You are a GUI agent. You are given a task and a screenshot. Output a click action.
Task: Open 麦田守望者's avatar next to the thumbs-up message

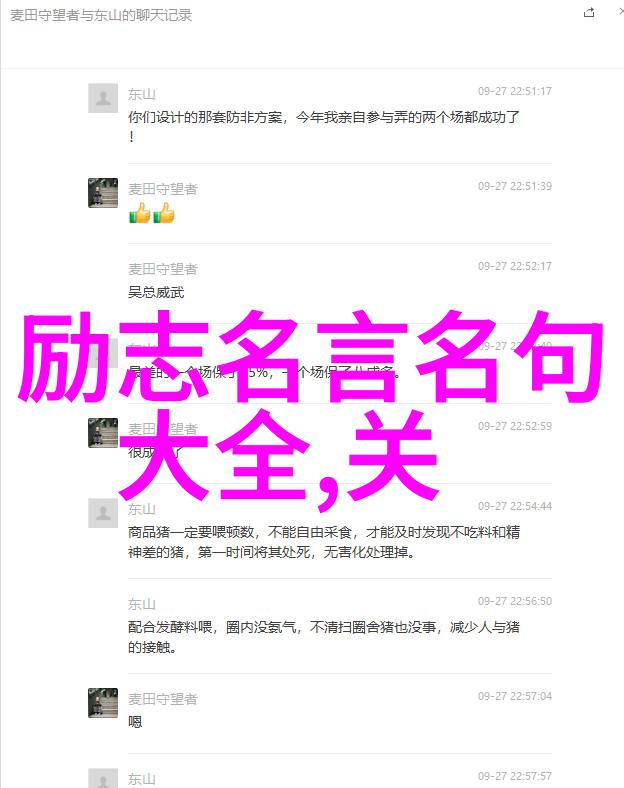point(103,192)
